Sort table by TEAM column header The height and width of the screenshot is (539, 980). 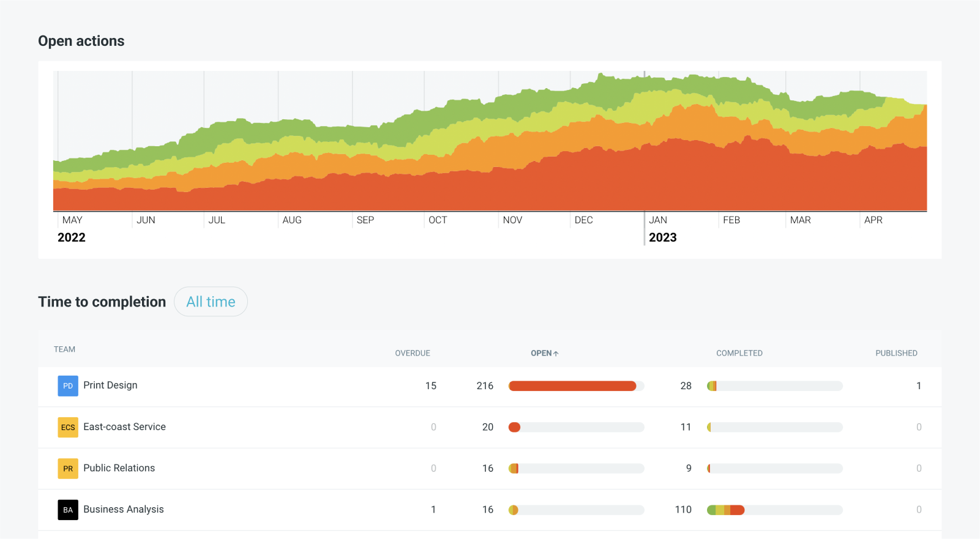(64, 349)
